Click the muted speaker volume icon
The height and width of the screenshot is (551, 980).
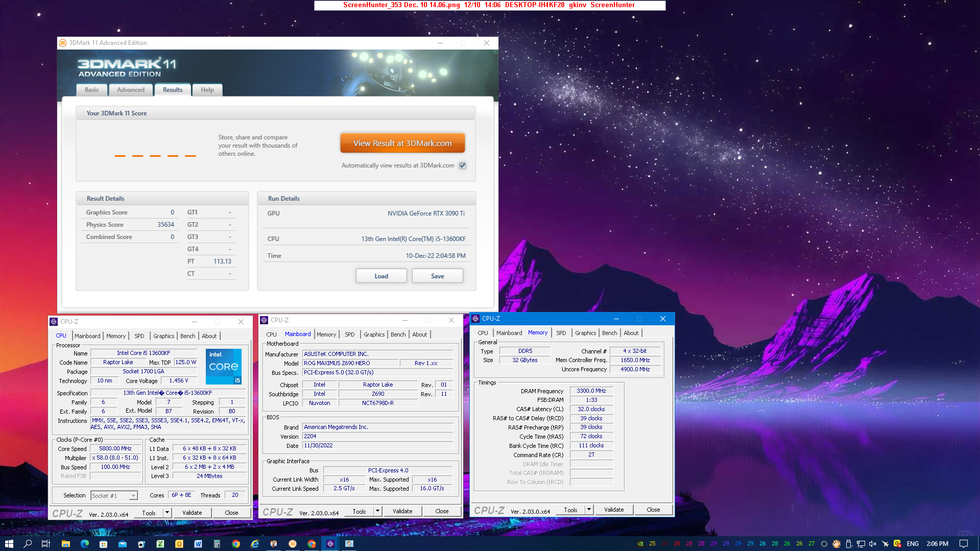coord(873,543)
